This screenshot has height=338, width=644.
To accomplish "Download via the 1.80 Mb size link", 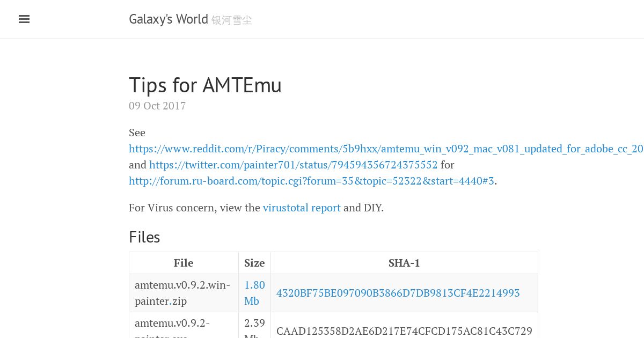I will (x=254, y=293).
